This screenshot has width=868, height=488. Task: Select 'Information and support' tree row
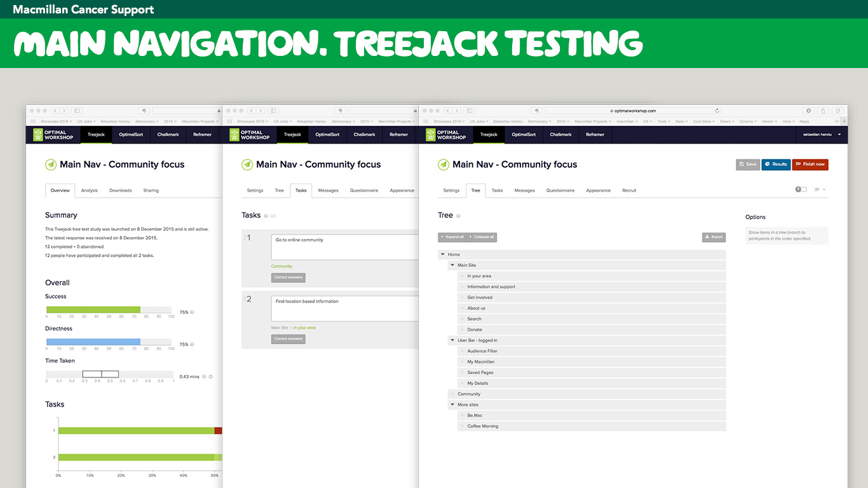592,287
